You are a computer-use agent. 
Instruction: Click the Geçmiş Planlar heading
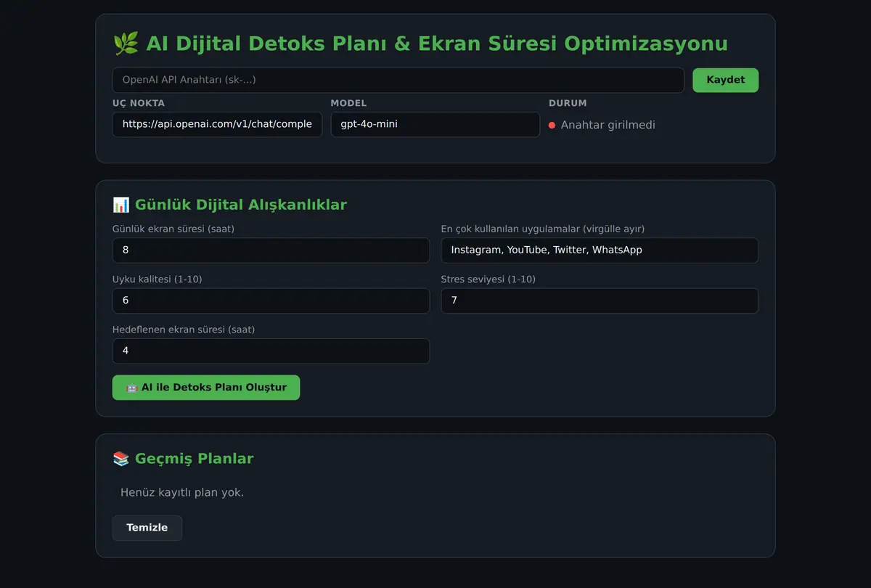(x=195, y=459)
